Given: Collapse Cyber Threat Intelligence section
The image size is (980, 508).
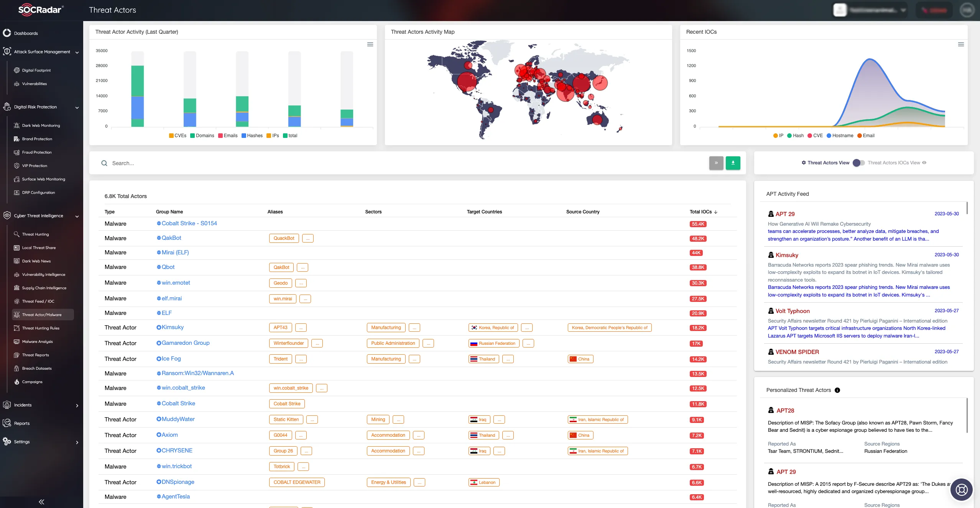Looking at the screenshot, I should 77,216.
